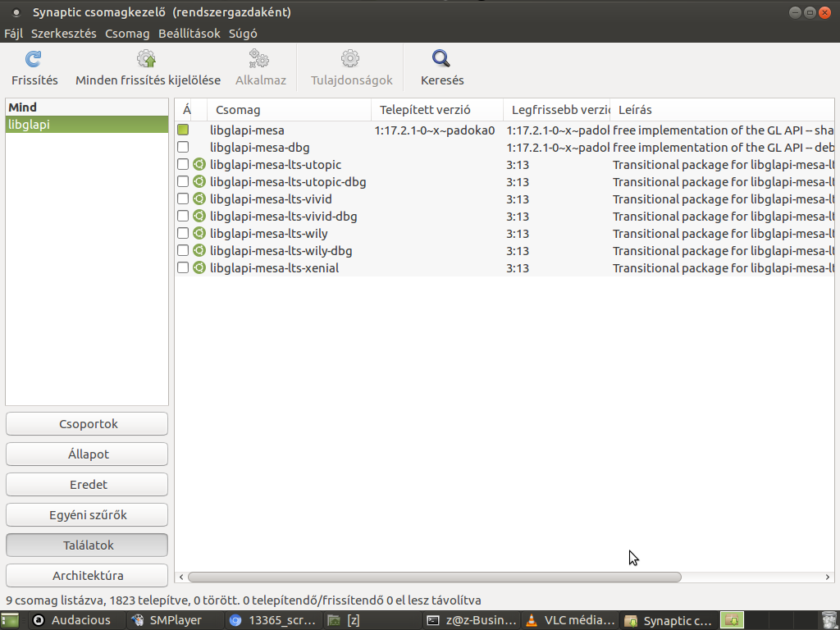The width and height of the screenshot is (840, 630).
Task: Click the [z] file manager taskbar icon
Action: click(x=335, y=620)
